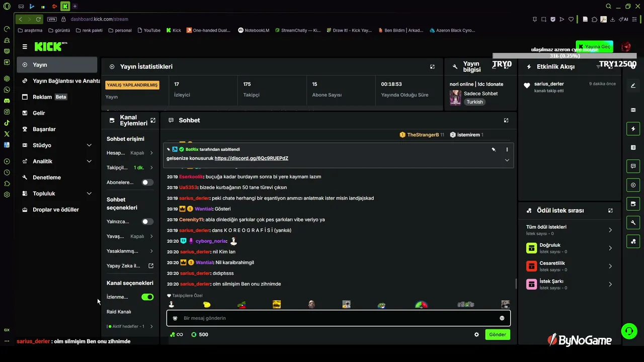Open the Yasaklanmış list
Image resolution: width=644 pixels, height=362 pixels.
(x=130, y=251)
